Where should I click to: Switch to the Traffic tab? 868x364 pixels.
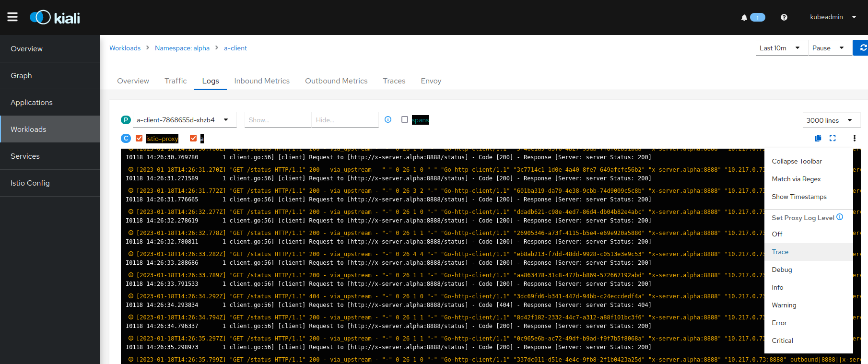point(176,81)
